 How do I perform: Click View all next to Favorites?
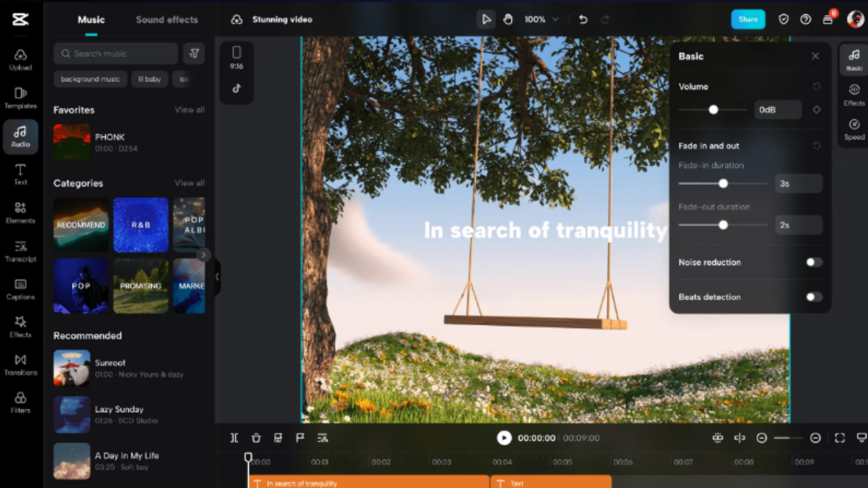[x=189, y=109]
